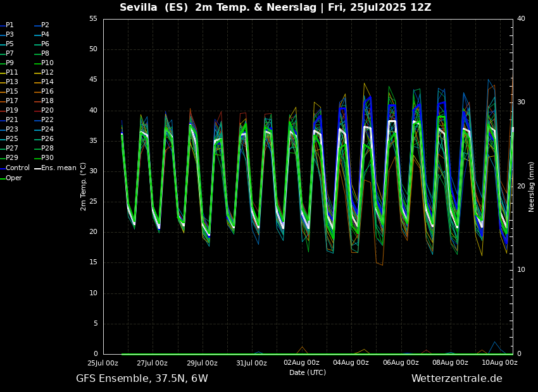
Task: Click the Wetterzentrale.de text
Action: point(456,379)
